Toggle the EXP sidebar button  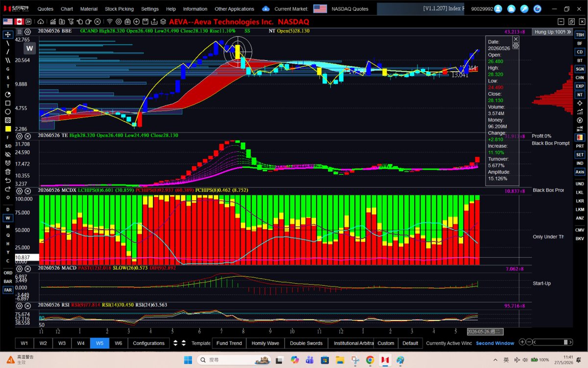point(580,86)
